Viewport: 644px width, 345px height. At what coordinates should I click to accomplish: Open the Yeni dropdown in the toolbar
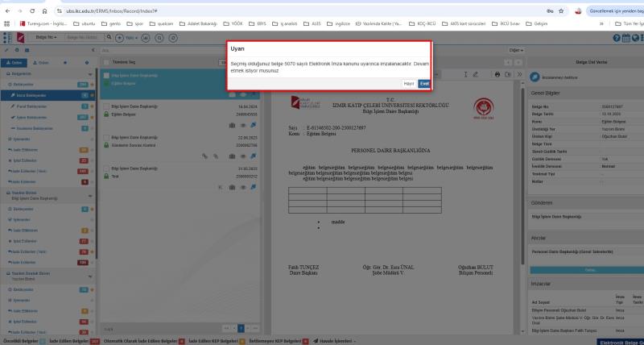[x=131, y=38]
